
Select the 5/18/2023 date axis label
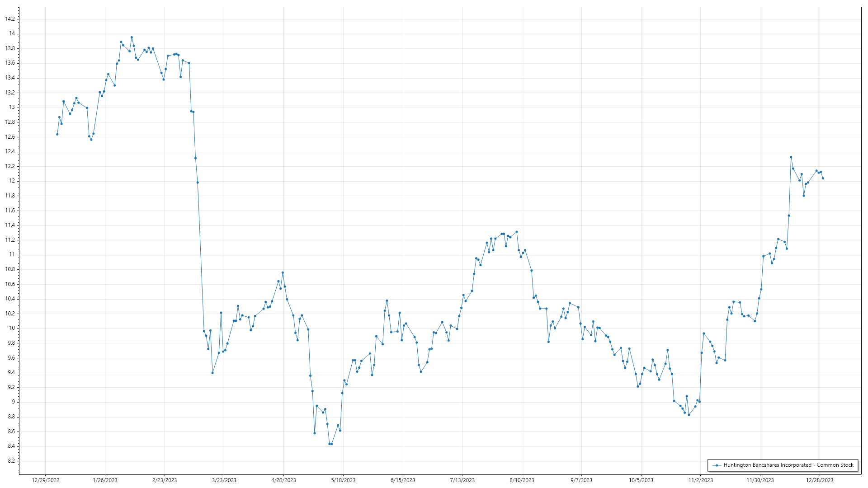[x=343, y=480]
